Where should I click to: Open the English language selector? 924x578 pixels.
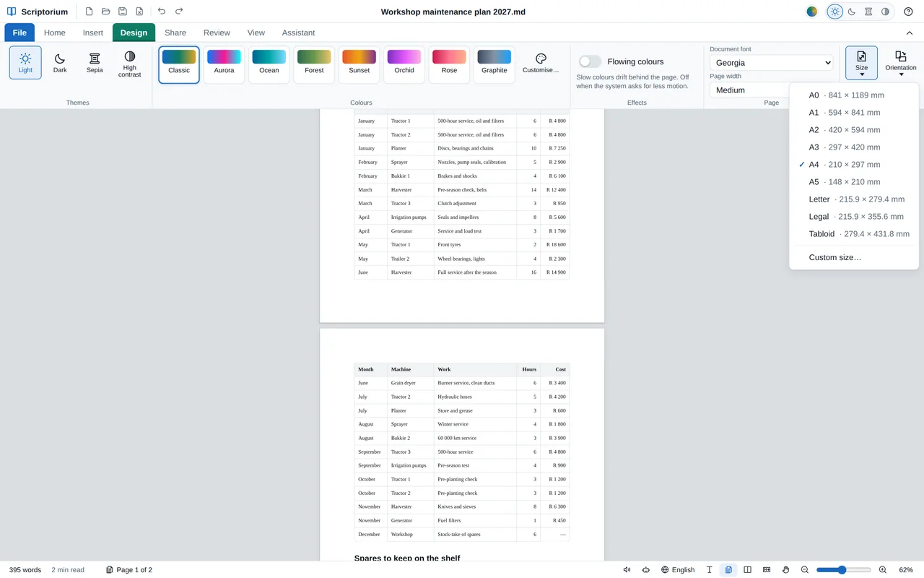click(x=678, y=570)
